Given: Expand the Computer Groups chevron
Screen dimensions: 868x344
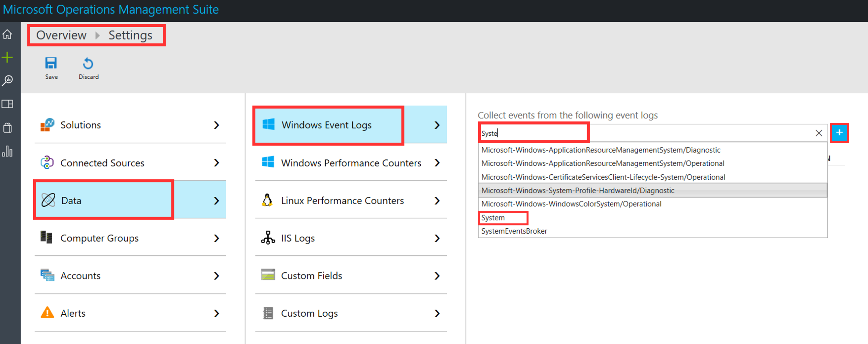Looking at the screenshot, I should [216, 238].
